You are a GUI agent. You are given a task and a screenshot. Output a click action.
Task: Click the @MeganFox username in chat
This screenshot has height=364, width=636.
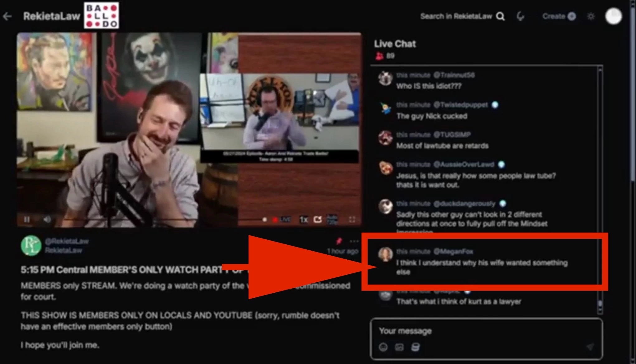tap(453, 251)
